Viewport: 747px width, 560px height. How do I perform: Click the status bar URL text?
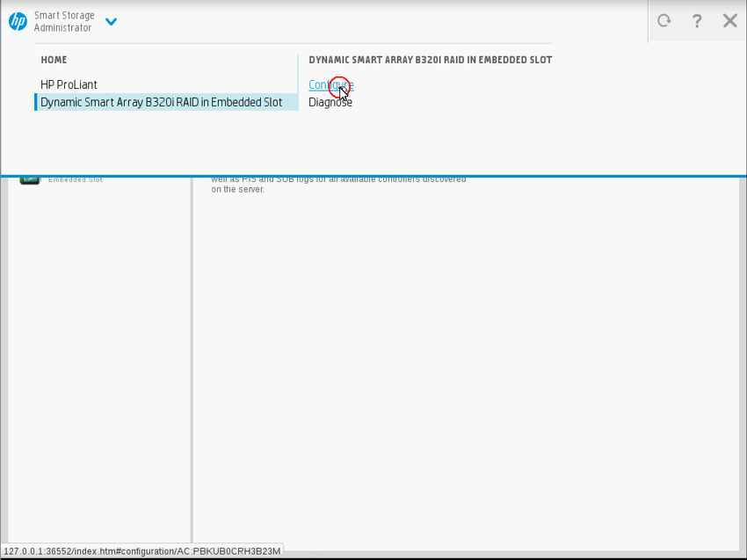pyautogui.click(x=142, y=551)
